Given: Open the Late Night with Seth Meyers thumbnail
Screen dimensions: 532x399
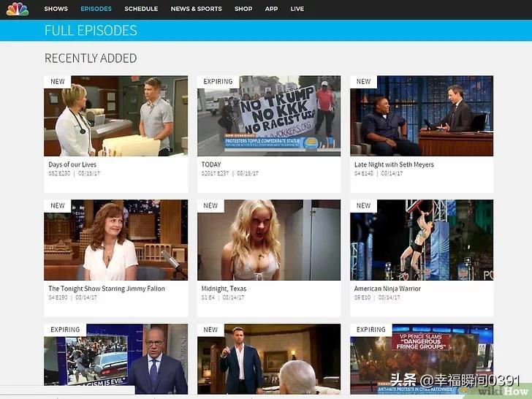Looking at the screenshot, I should point(422,116).
